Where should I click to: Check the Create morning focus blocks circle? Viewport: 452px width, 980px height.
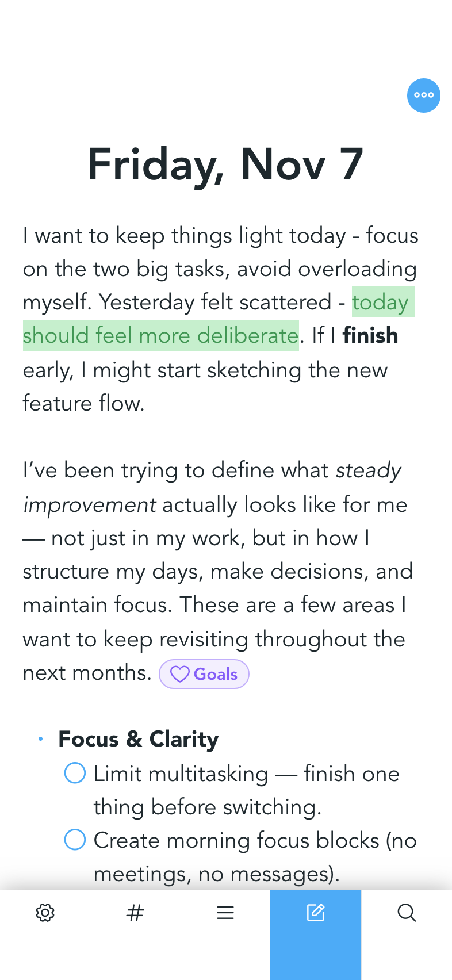coord(75,840)
